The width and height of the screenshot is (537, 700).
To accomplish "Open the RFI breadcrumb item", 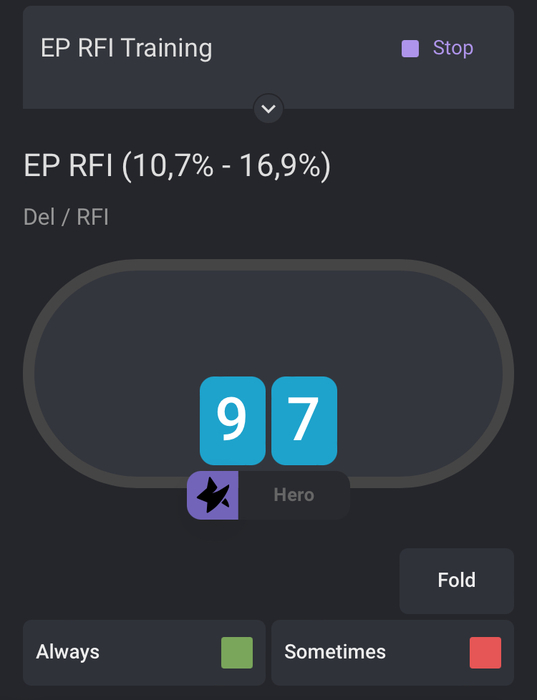I will click(x=92, y=217).
